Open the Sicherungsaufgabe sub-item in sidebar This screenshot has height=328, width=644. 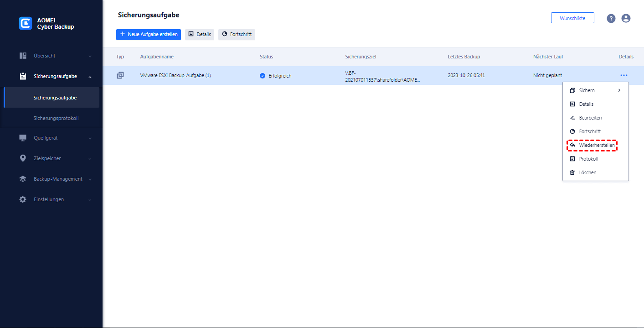coord(52,98)
